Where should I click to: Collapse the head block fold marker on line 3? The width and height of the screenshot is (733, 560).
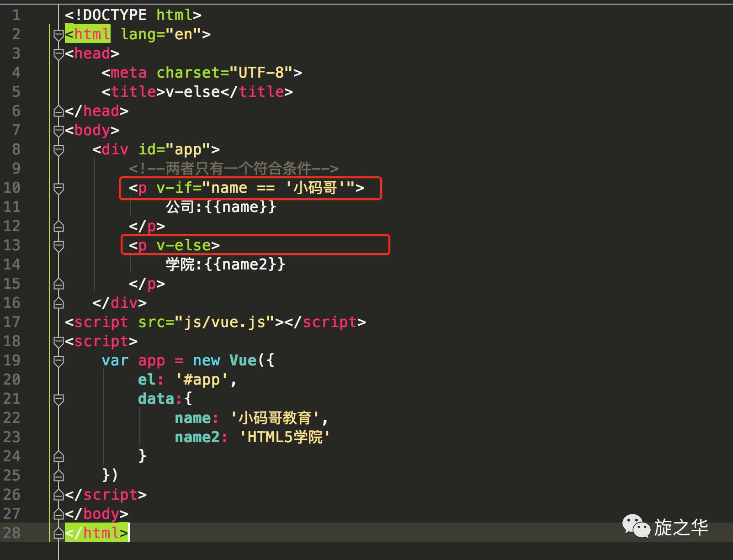click(58, 54)
